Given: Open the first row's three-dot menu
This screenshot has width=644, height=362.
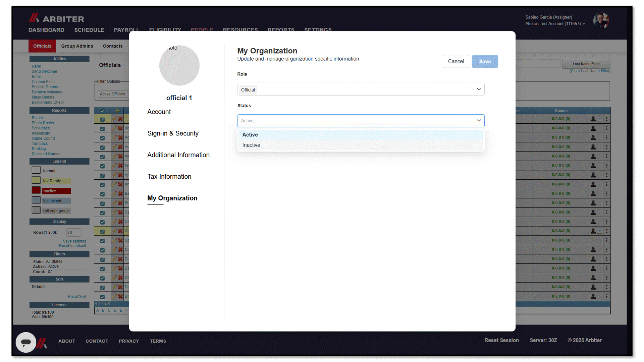Looking at the screenshot, I should (x=607, y=119).
